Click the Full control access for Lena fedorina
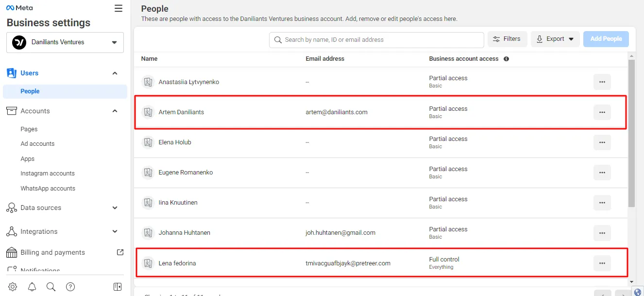 click(x=444, y=260)
